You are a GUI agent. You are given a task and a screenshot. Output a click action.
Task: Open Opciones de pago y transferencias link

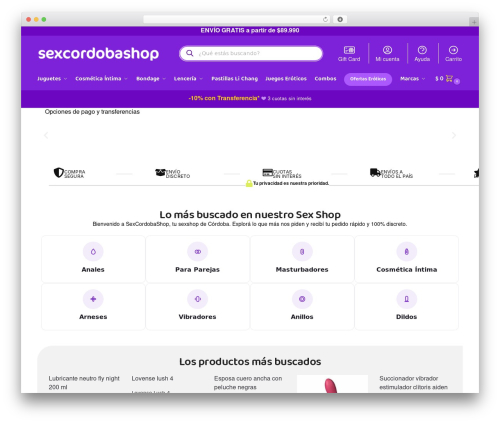92,112
